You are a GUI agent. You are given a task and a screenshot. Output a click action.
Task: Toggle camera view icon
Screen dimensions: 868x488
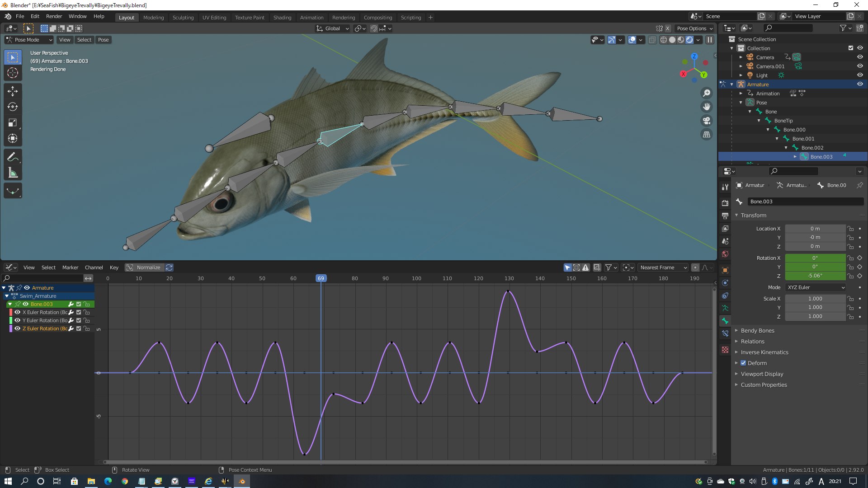click(x=706, y=121)
